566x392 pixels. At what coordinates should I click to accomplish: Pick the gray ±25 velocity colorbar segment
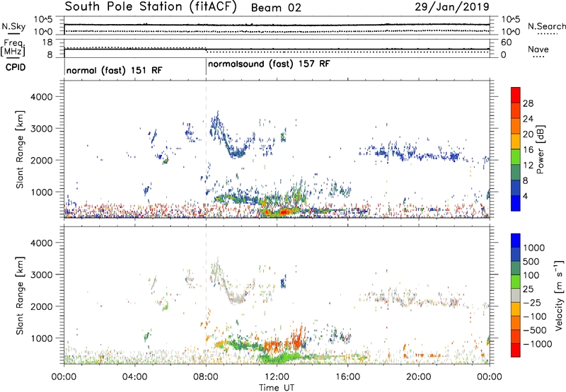516,295
